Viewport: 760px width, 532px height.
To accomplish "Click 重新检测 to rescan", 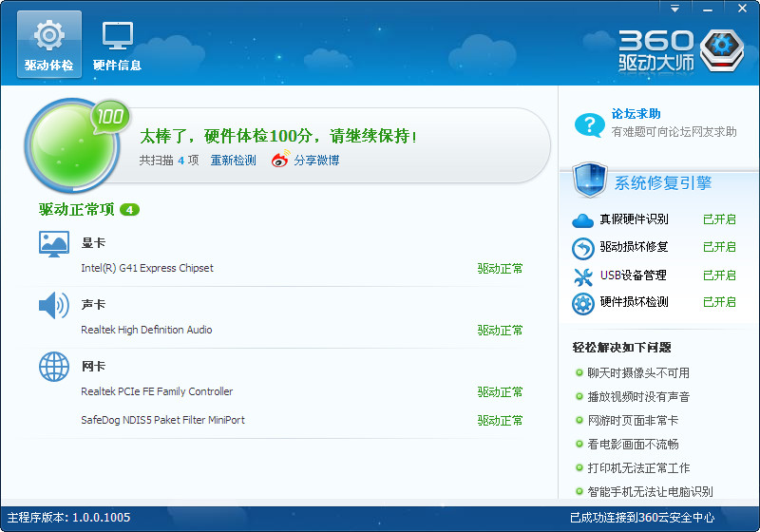I will click(x=233, y=161).
